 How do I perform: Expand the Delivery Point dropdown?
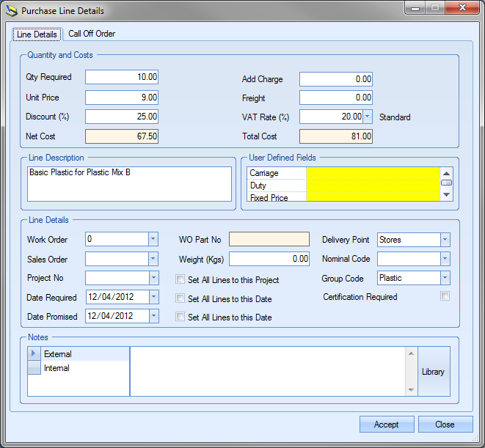coord(445,240)
